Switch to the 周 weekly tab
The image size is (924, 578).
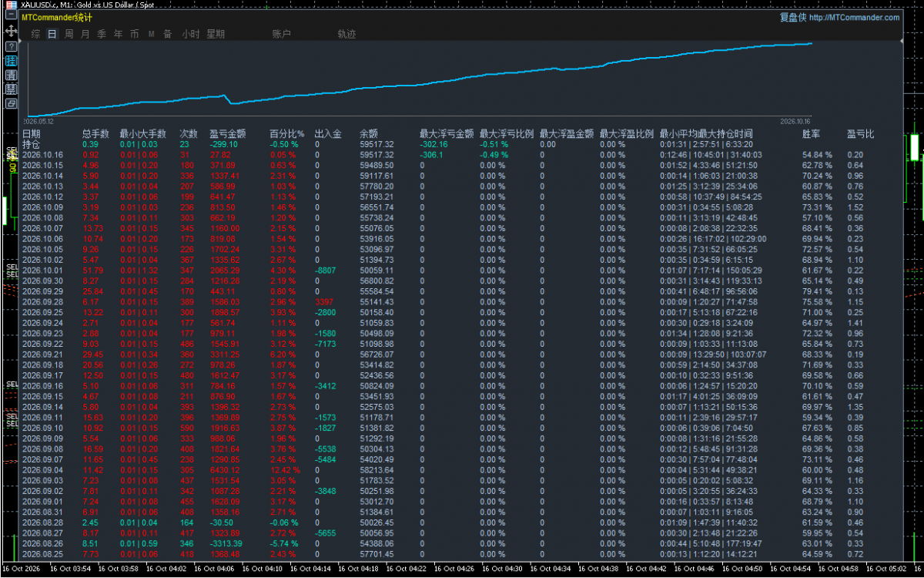coord(69,34)
